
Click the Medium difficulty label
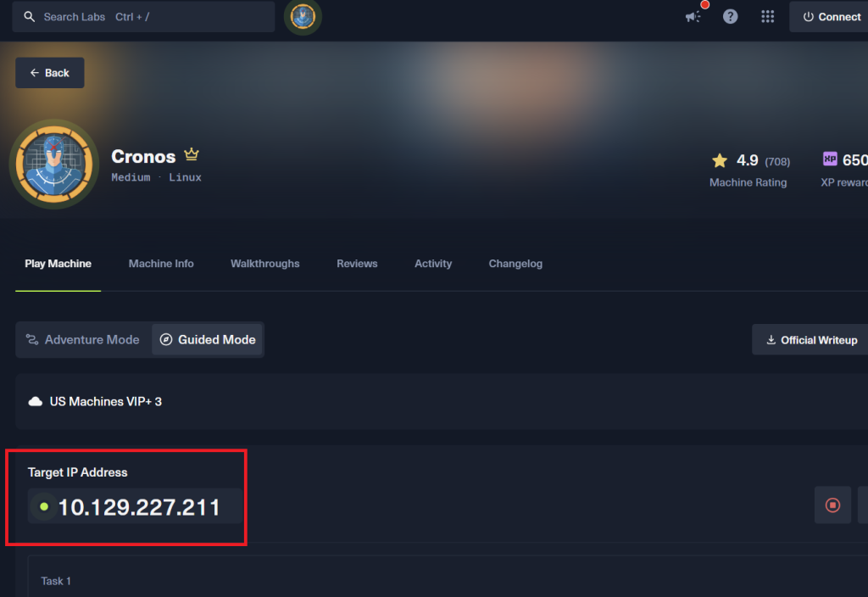(x=131, y=177)
